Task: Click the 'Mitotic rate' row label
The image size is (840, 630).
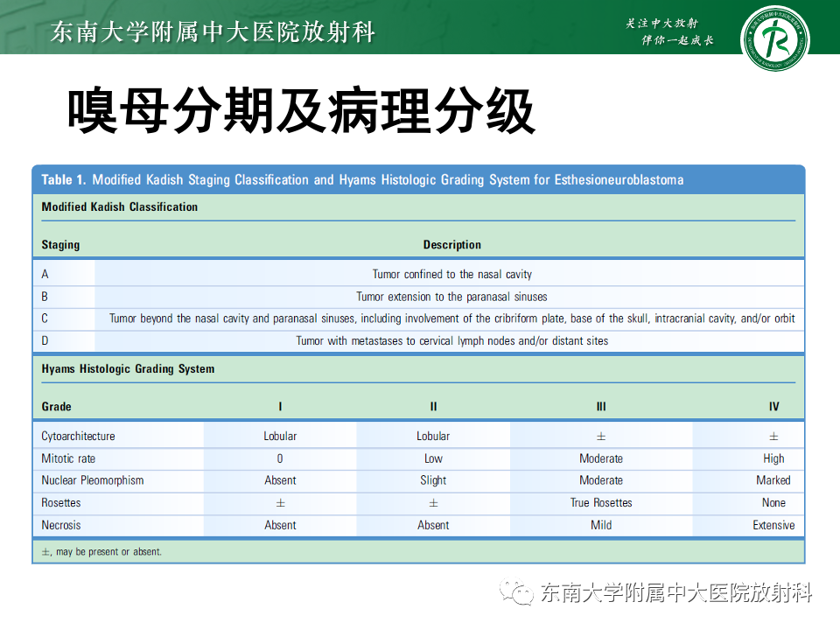Action: 68,458
